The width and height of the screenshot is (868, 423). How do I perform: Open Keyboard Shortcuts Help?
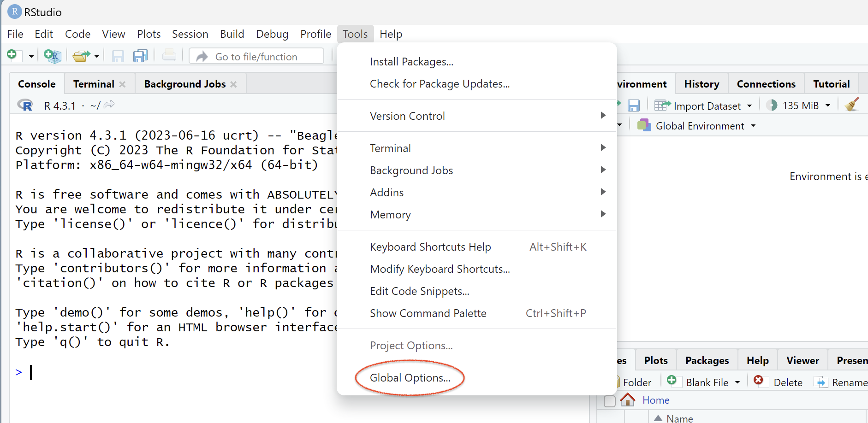tap(477, 247)
